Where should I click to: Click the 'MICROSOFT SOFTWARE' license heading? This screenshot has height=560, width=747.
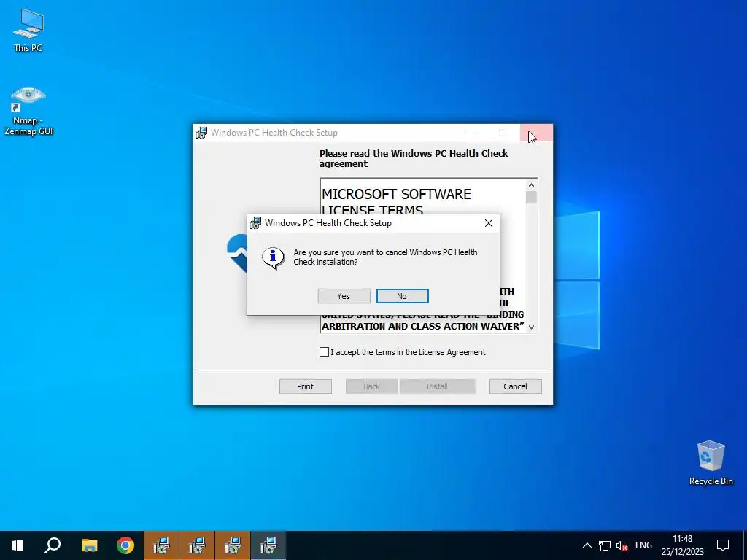point(396,194)
